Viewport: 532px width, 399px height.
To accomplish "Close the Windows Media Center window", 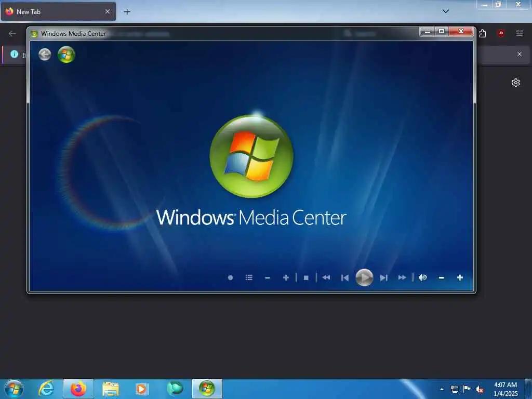I will click(461, 32).
